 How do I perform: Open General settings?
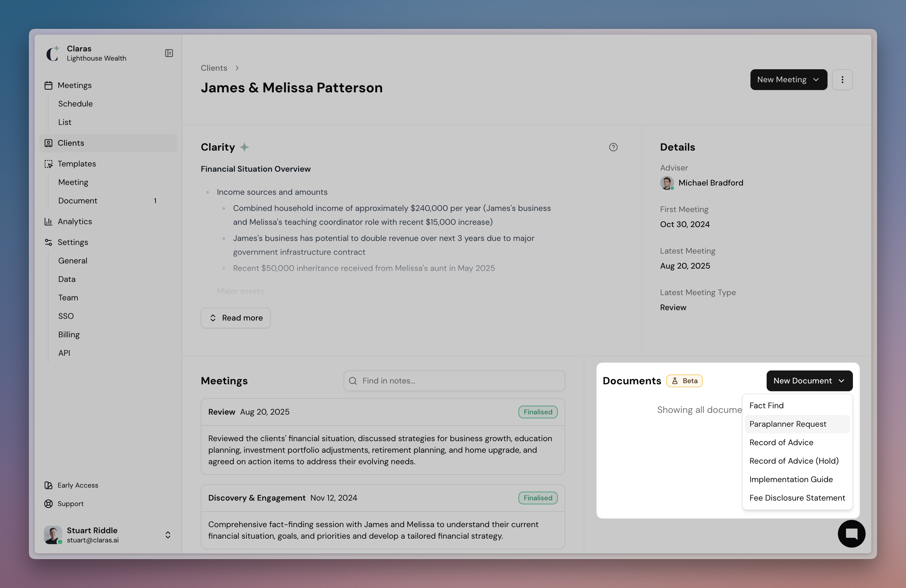pyautogui.click(x=73, y=261)
